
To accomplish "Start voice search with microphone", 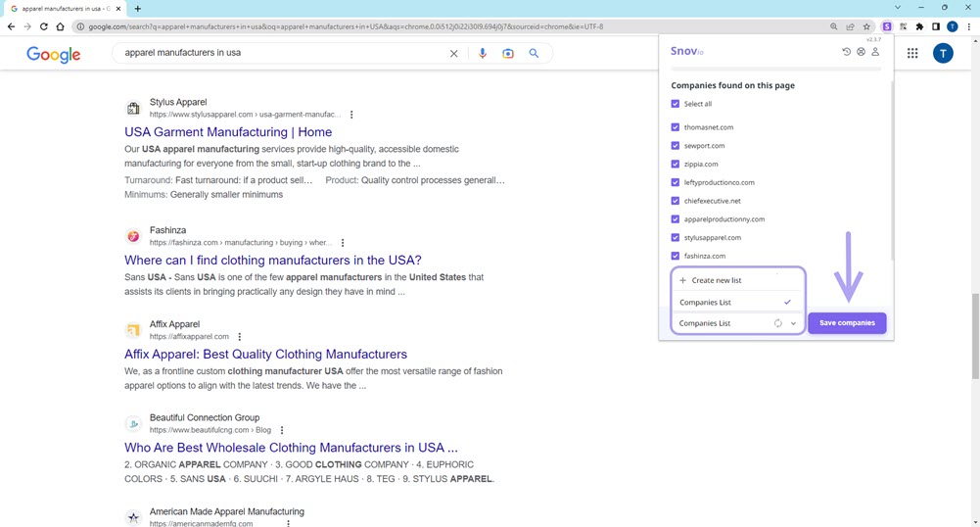I will coord(483,54).
